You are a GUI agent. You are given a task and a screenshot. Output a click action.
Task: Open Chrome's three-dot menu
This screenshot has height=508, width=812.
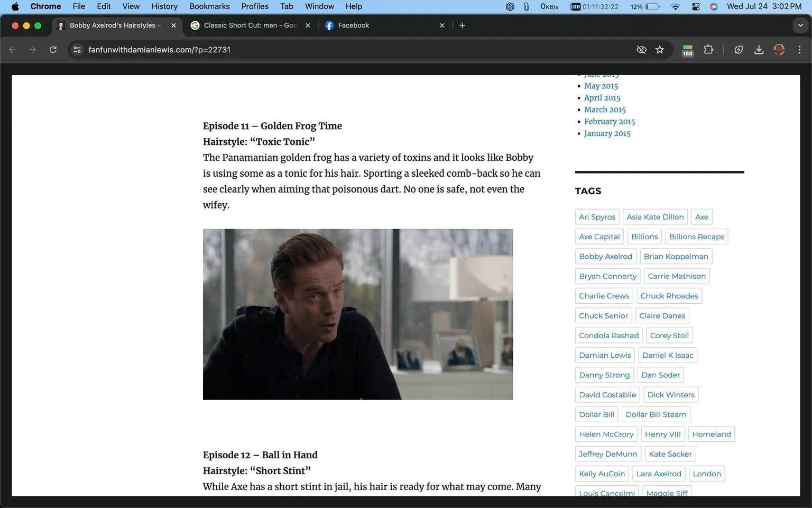[800, 49]
